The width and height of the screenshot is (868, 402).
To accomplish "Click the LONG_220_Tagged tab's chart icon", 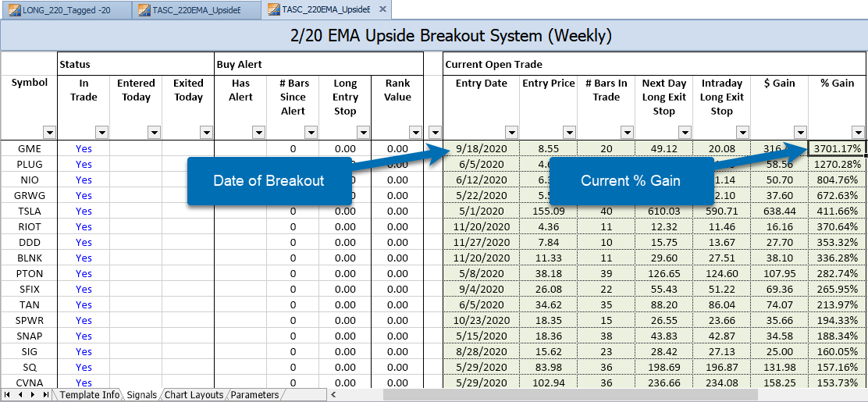I will pyautogui.click(x=14, y=9).
